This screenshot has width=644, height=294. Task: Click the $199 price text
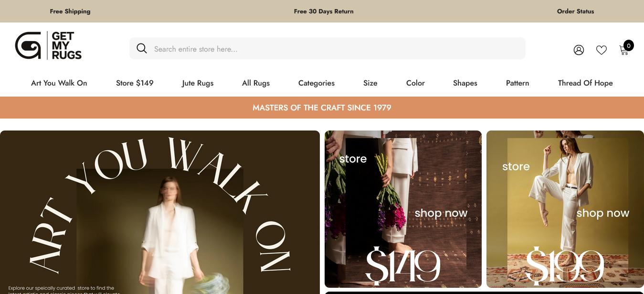point(565,265)
